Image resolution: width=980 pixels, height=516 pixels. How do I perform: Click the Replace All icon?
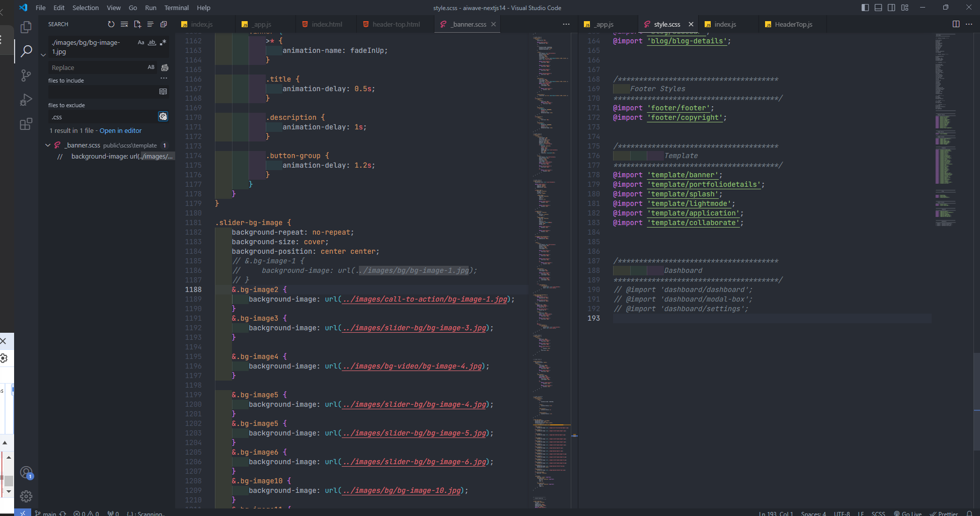(165, 67)
